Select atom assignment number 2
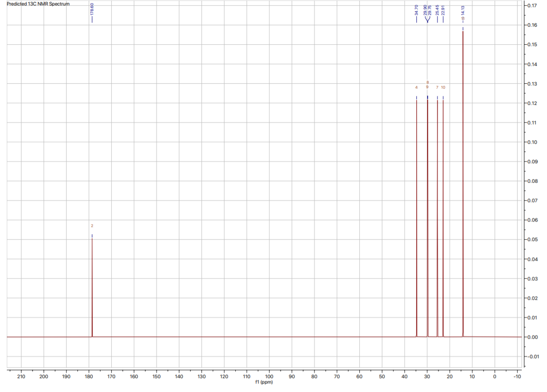The height and width of the screenshot is (392, 547). click(x=92, y=225)
